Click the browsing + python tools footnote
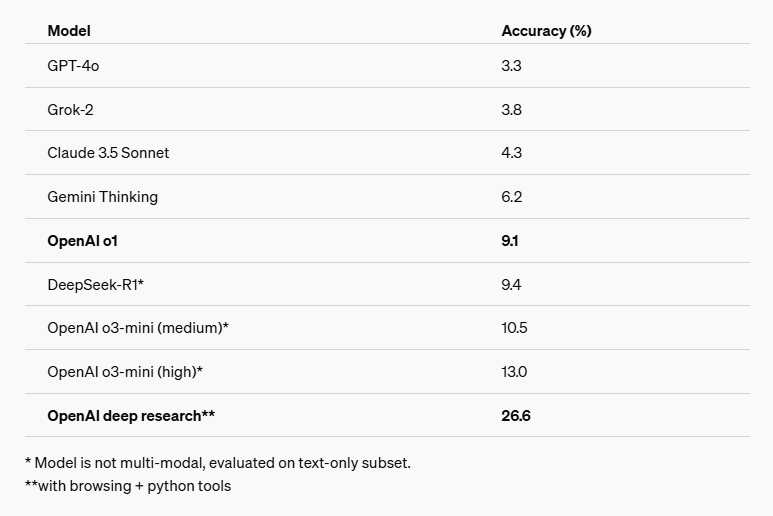Image resolution: width=773 pixels, height=516 pixels. (128, 486)
